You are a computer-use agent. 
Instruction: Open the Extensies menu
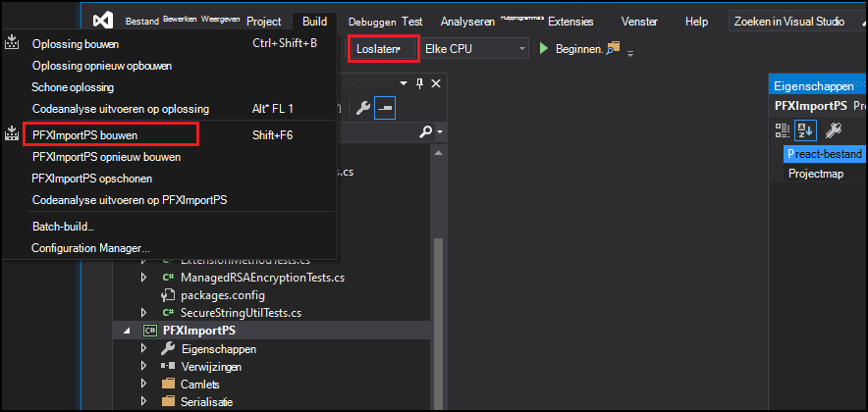pos(570,22)
